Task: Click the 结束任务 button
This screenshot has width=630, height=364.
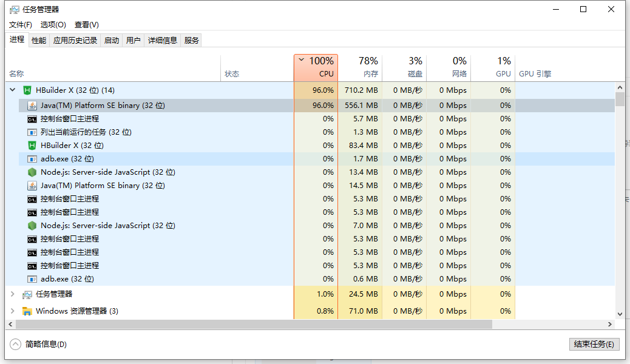Action: pos(594,344)
